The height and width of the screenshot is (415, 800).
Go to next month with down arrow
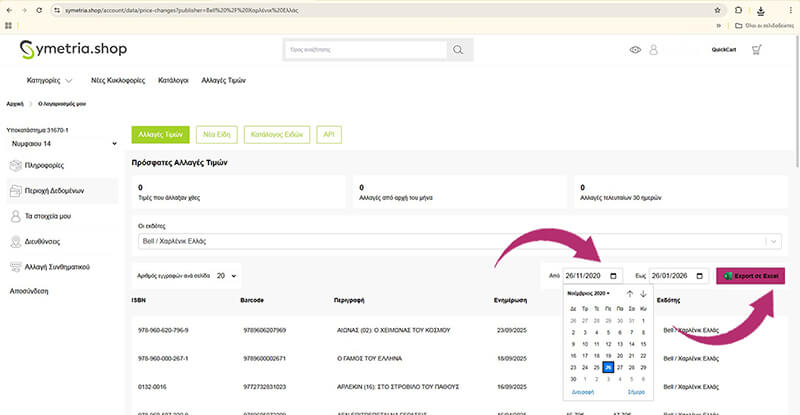click(643, 293)
